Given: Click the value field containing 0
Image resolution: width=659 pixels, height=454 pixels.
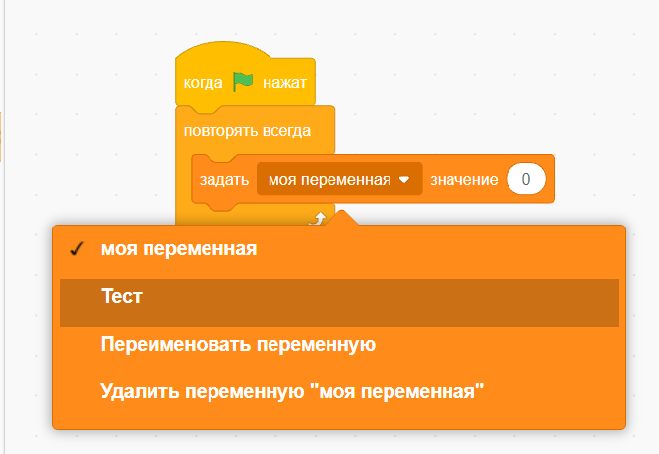Looking at the screenshot, I should tap(526, 179).
